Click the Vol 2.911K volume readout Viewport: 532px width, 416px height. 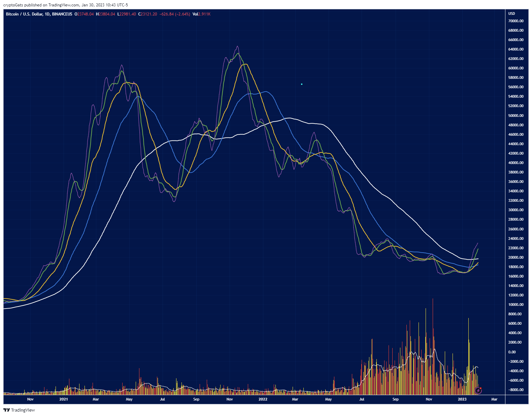[202, 14]
